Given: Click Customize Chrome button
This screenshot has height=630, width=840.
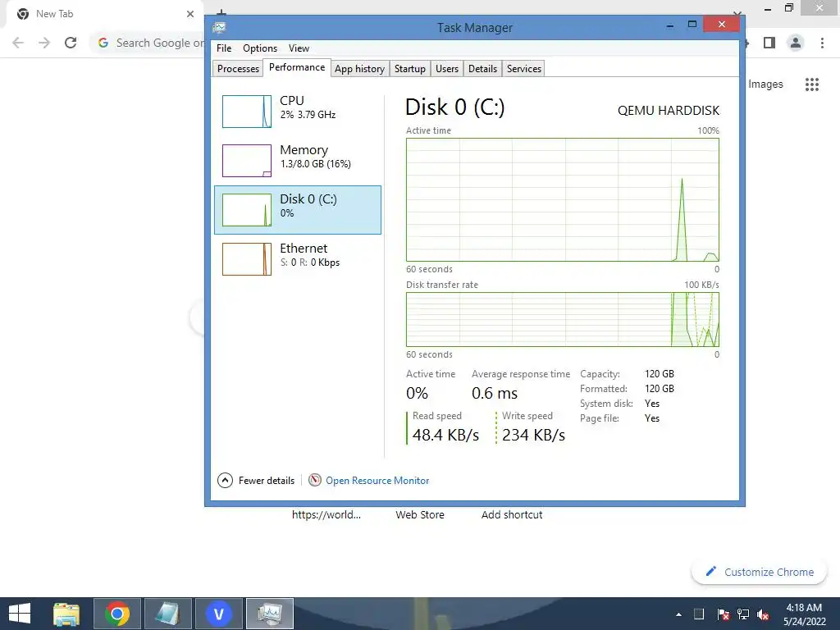Looking at the screenshot, I should (x=759, y=572).
